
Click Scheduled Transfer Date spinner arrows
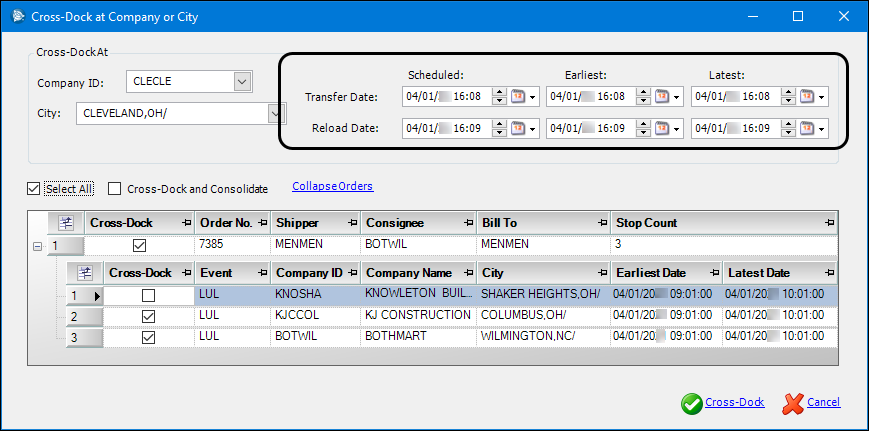point(501,97)
